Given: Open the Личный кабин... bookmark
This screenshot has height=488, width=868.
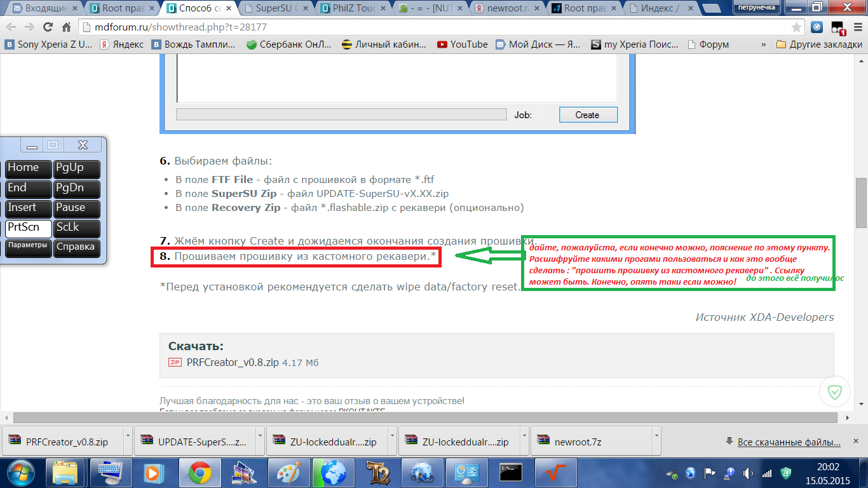Looking at the screenshot, I should point(385,44).
